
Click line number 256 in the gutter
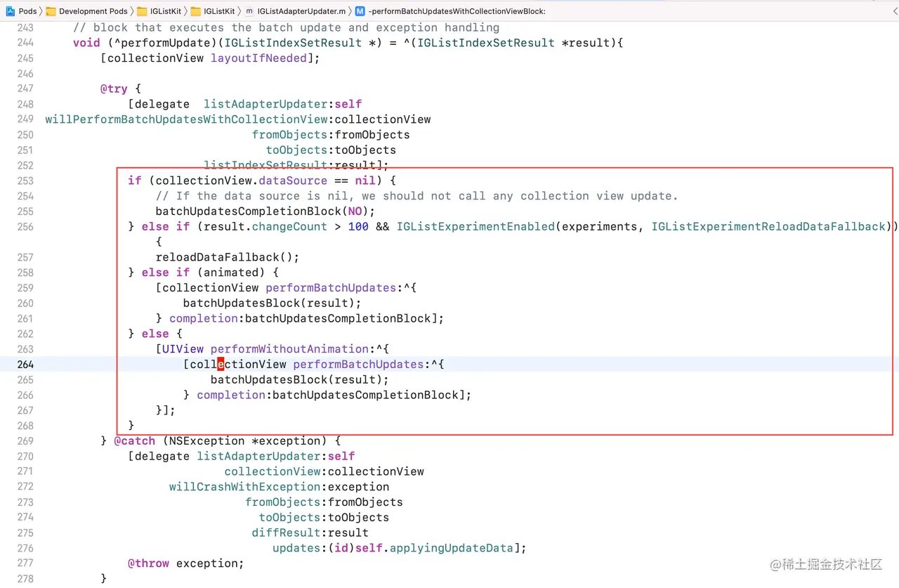click(25, 226)
